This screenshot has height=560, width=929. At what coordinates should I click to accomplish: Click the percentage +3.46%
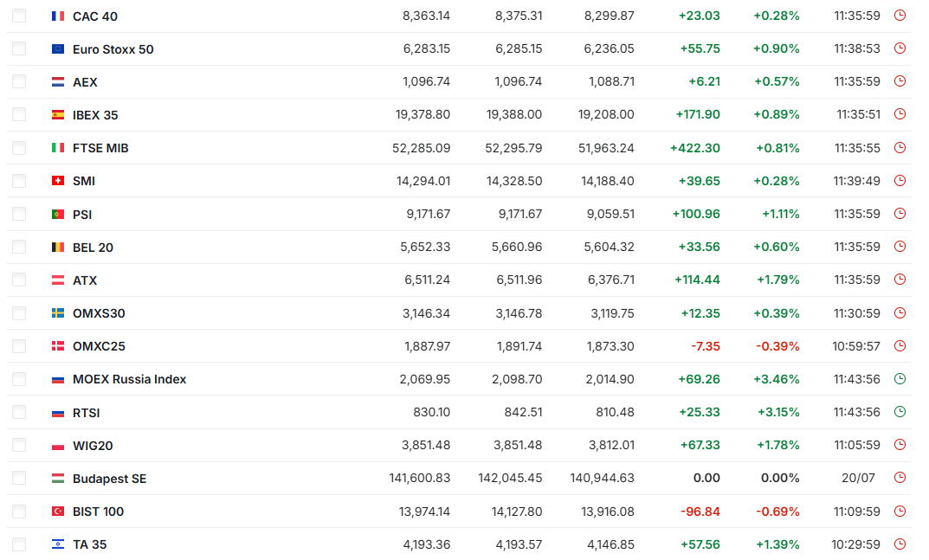(x=776, y=379)
